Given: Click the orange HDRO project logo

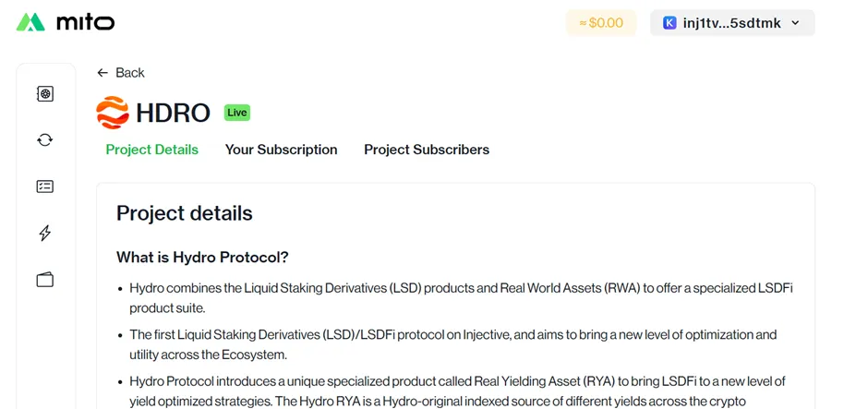Looking at the screenshot, I should pyautogui.click(x=113, y=113).
